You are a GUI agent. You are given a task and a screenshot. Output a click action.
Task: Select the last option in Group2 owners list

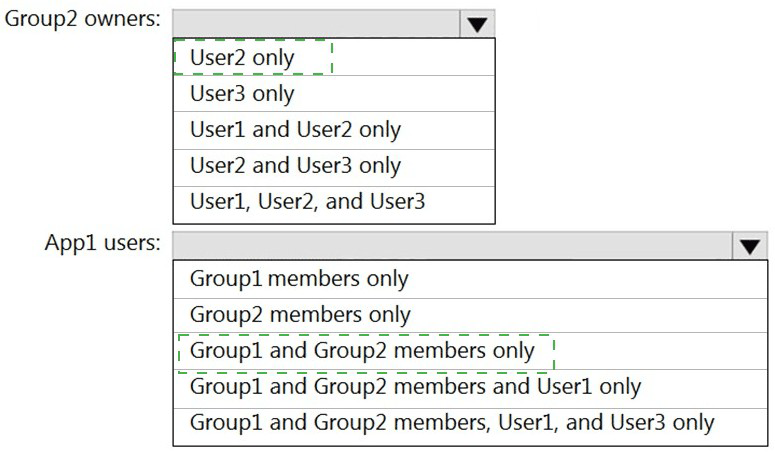[307, 202]
